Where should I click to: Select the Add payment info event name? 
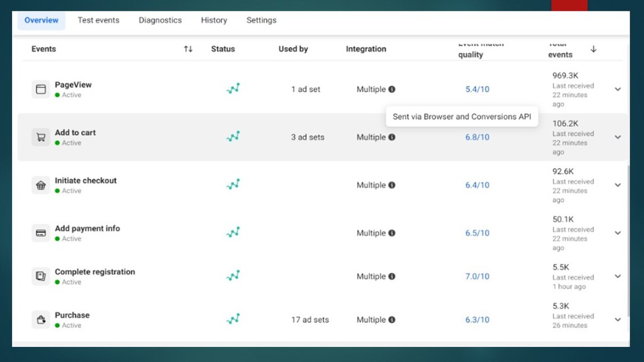coord(87,228)
